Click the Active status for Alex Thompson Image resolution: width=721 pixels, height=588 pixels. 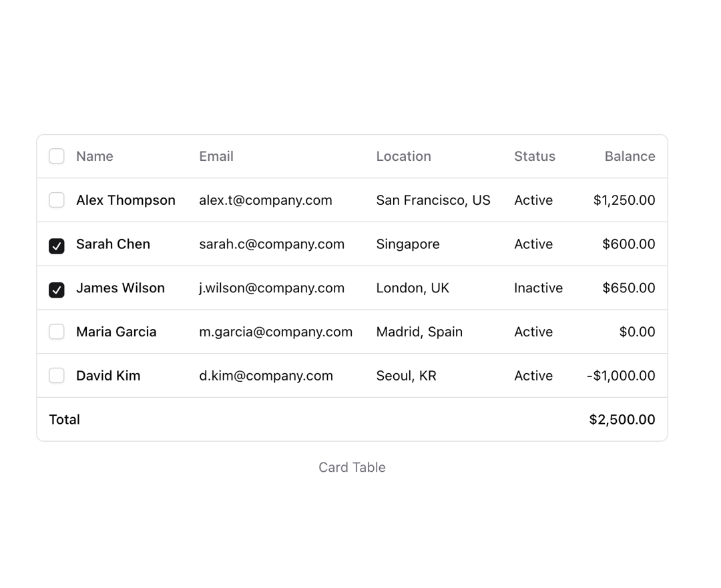coord(533,200)
